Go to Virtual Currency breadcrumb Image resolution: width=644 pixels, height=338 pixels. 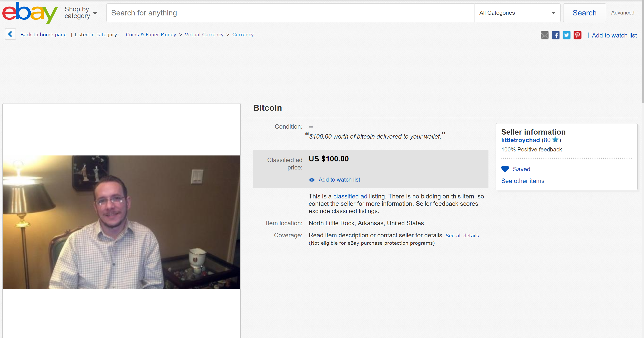click(204, 35)
